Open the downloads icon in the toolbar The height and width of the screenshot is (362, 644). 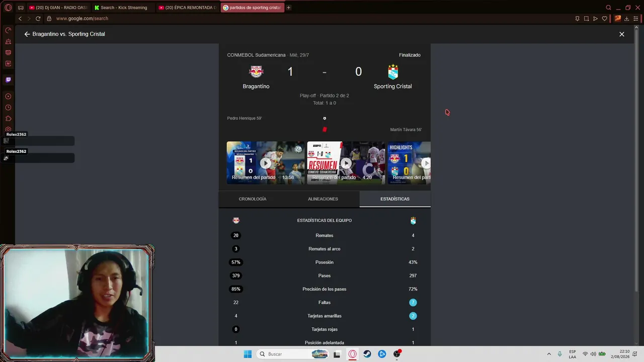coord(627,19)
